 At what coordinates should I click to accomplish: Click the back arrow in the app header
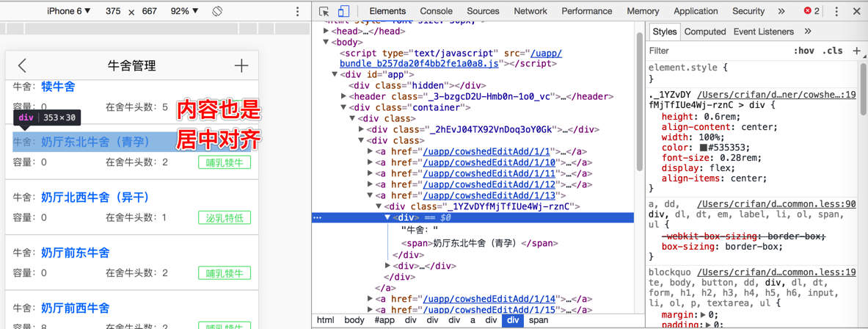point(21,66)
